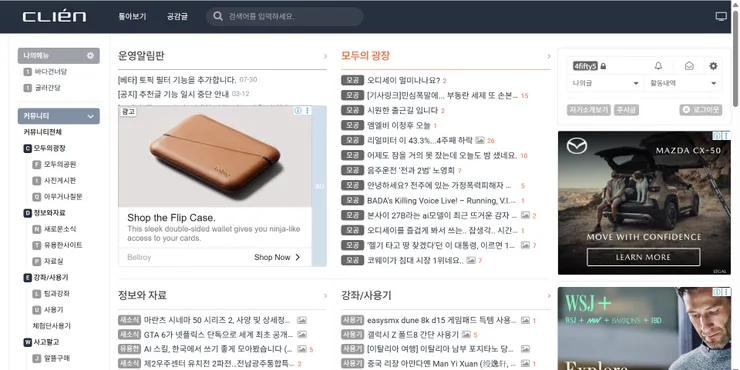Expand 강좌/사용기 section via its arrow
Viewport: 740px width, 370px height.
pyautogui.click(x=548, y=296)
